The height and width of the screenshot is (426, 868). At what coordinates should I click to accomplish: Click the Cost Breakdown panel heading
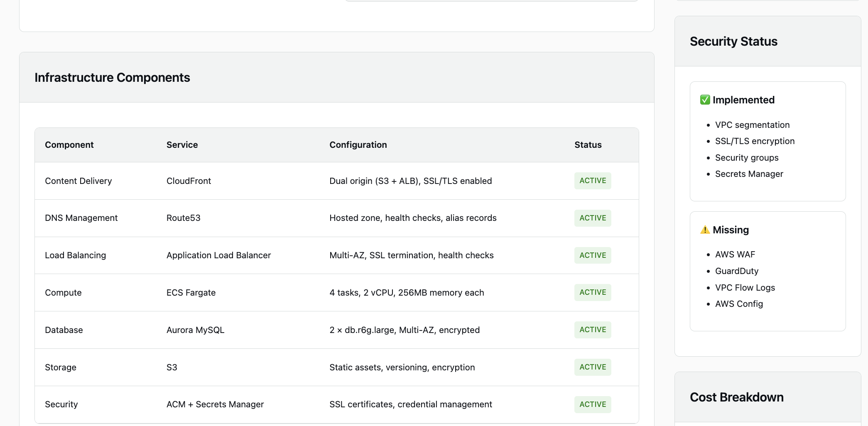(x=736, y=397)
